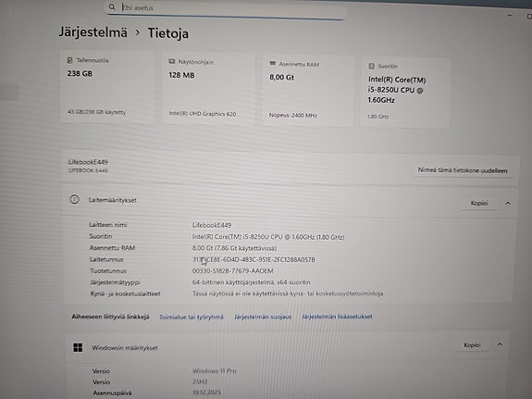Click the Laitemääritykset info icon

[75, 199]
